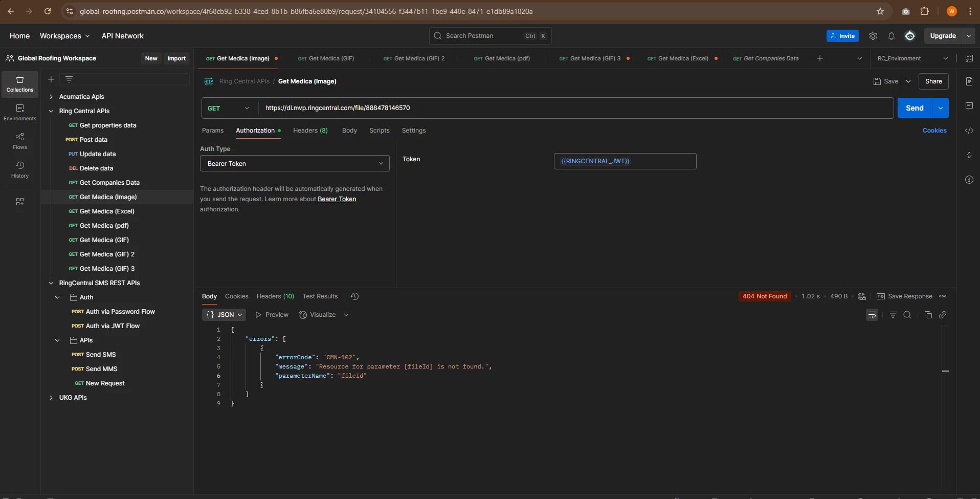Copy the response body
Screen dimensions: 980x499
928,315
